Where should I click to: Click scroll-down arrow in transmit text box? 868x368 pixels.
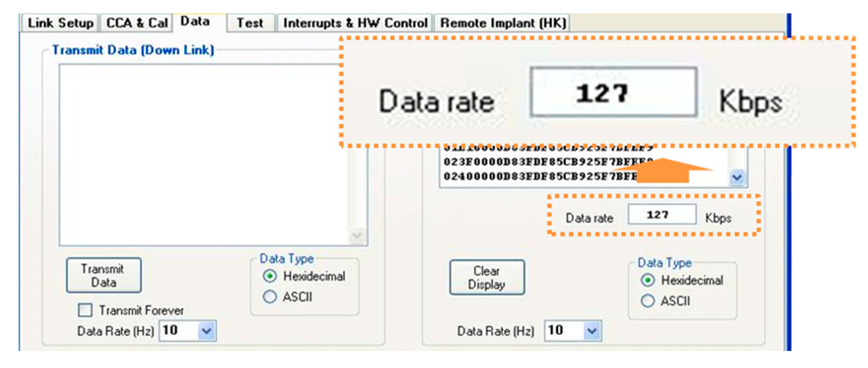click(357, 236)
